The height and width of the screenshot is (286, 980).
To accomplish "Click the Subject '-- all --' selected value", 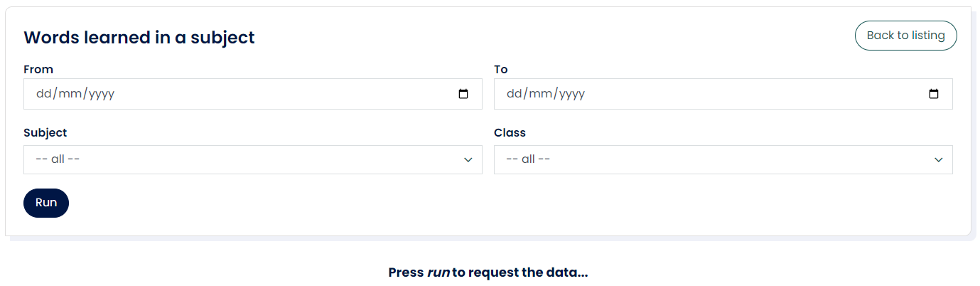I will click(x=58, y=159).
